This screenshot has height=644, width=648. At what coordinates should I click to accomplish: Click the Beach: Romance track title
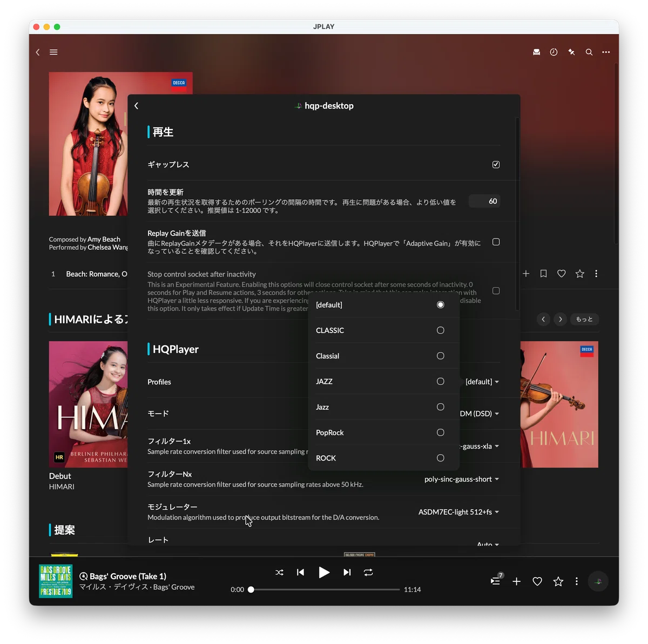pos(97,274)
